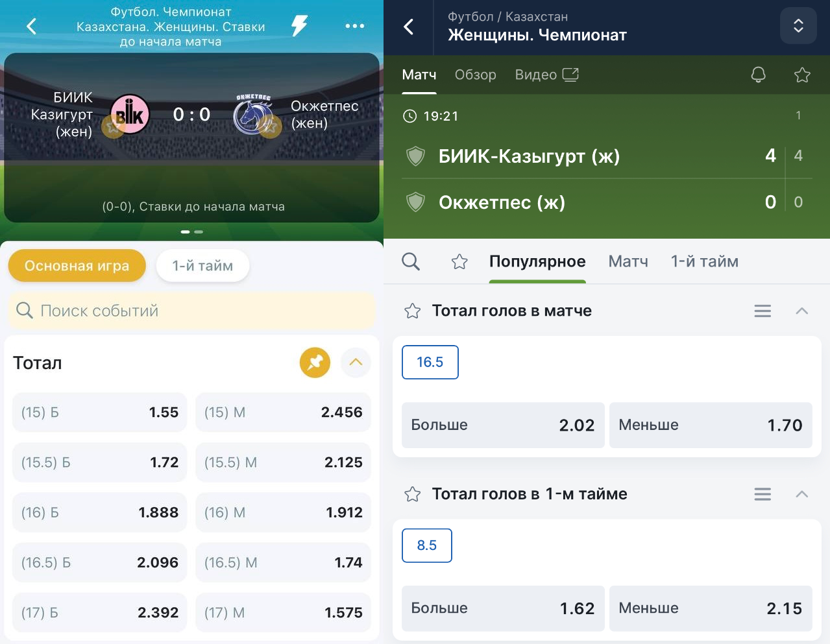Tap the БИИК-Казыгурт (ж) team name
This screenshot has width=830, height=644.
[529, 156]
